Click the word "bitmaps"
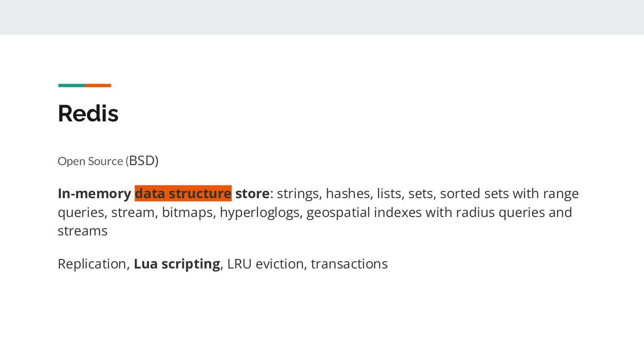Viewport: 644px width, 362px height. [187, 212]
